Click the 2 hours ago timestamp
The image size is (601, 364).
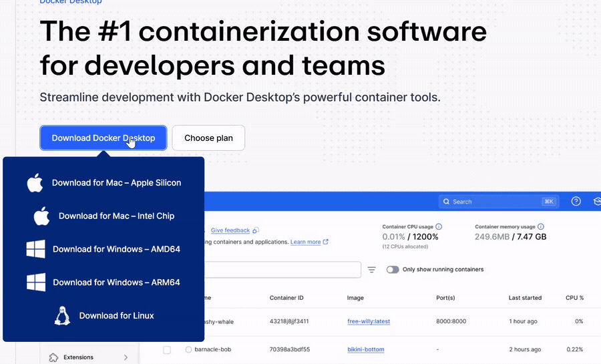point(525,349)
